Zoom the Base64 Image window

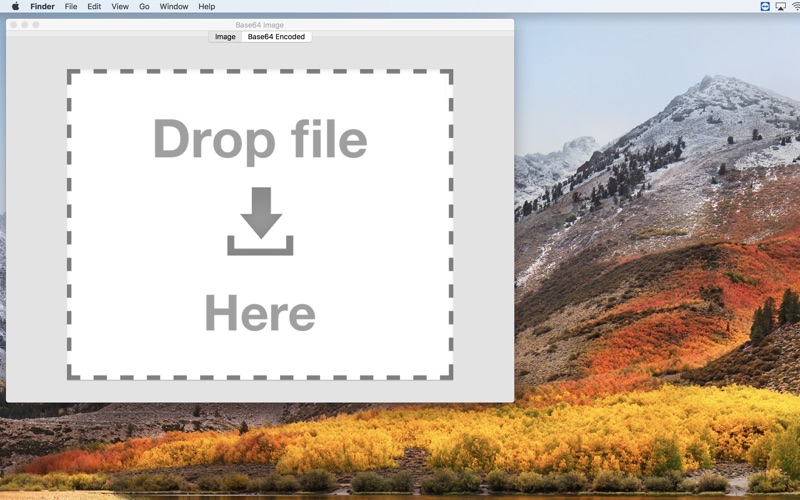(x=36, y=24)
